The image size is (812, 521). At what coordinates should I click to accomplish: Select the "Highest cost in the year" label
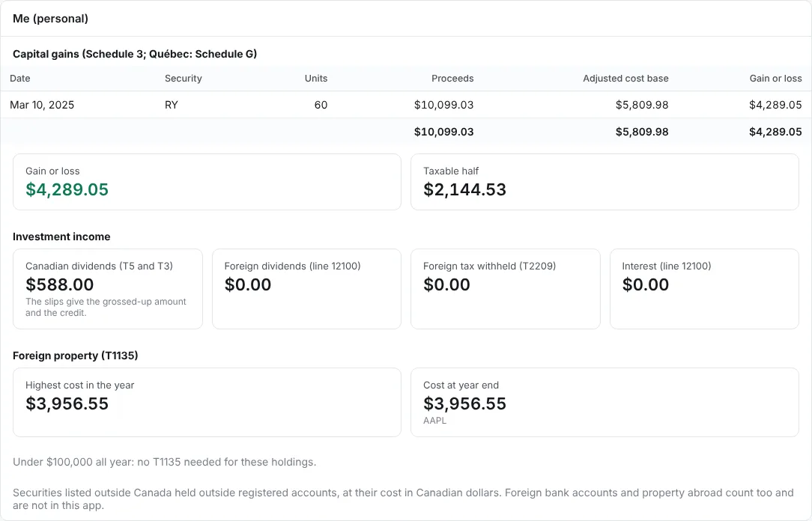[79, 385]
